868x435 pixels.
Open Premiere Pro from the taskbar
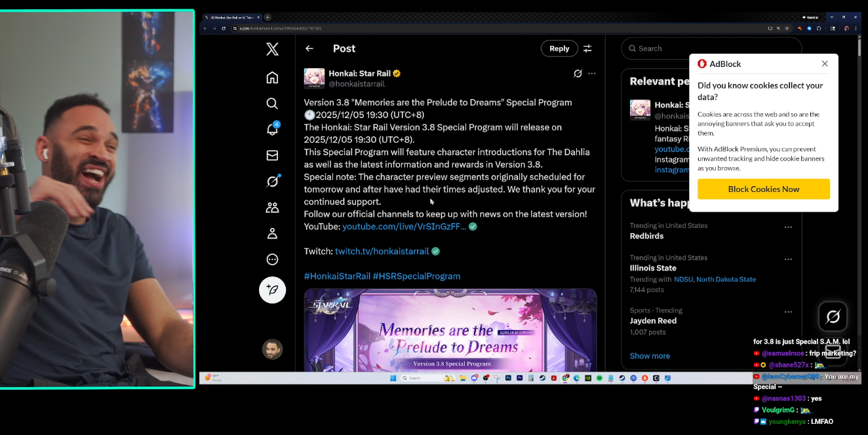[x=519, y=378]
